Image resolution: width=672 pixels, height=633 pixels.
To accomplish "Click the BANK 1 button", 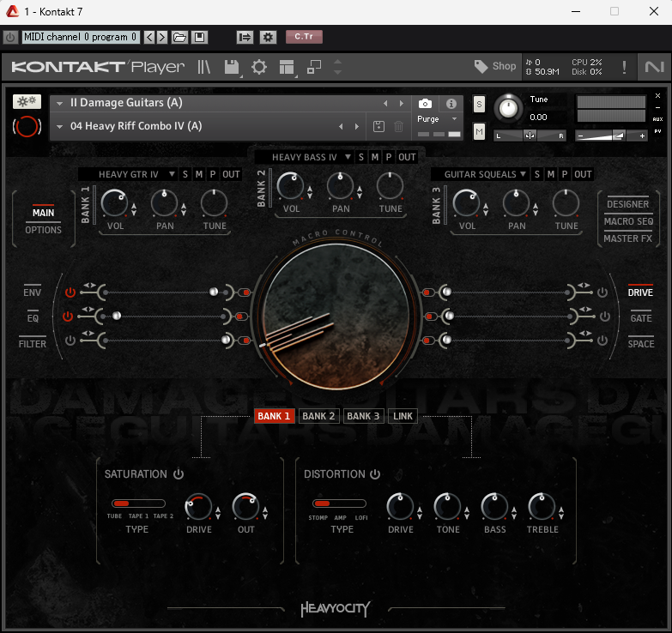I will coord(275,416).
